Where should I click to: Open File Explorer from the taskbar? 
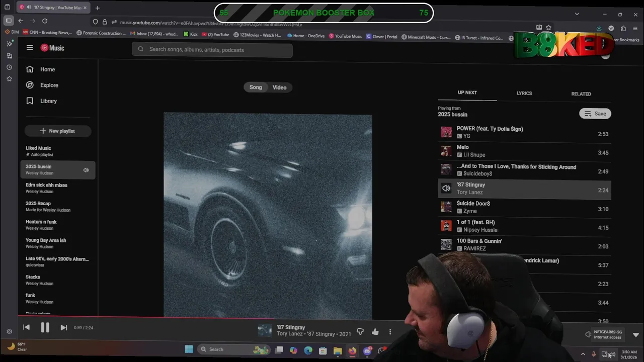[x=338, y=350]
